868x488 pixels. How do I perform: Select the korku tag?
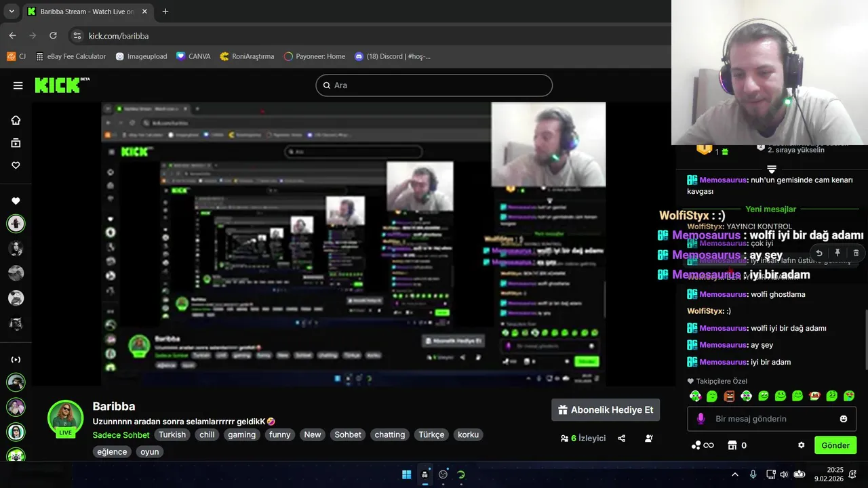tap(468, 435)
